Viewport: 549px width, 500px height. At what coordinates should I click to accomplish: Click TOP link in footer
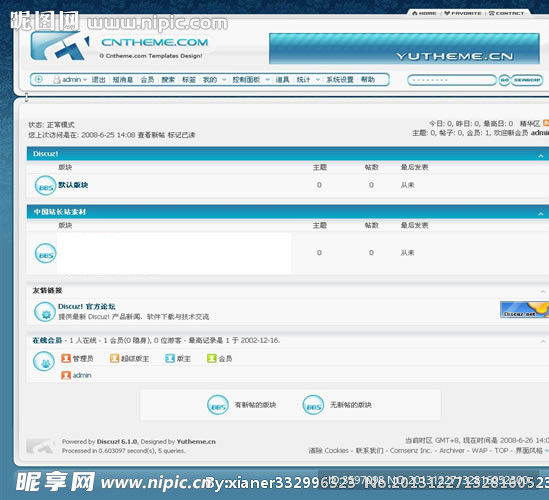click(x=501, y=451)
